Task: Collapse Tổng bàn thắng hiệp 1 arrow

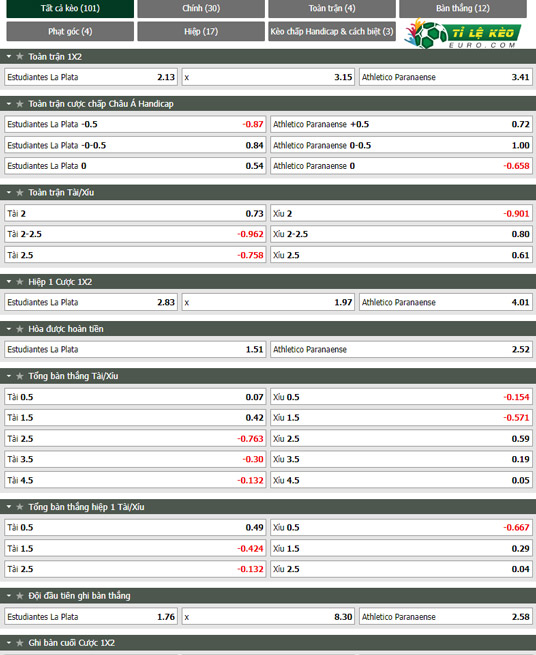Action: pos(9,507)
